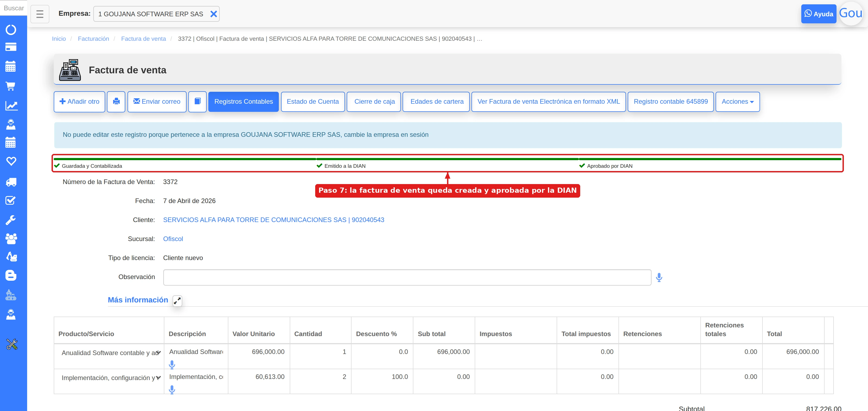Open the credit card sidebar icon
The height and width of the screenshot is (411, 868).
click(x=11, y=47)
